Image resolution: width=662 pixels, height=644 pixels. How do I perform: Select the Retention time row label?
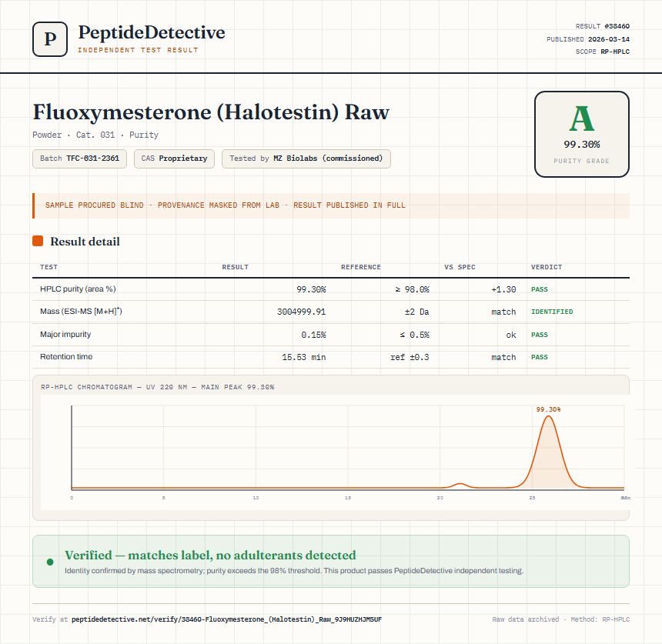[x=66, y=356]
